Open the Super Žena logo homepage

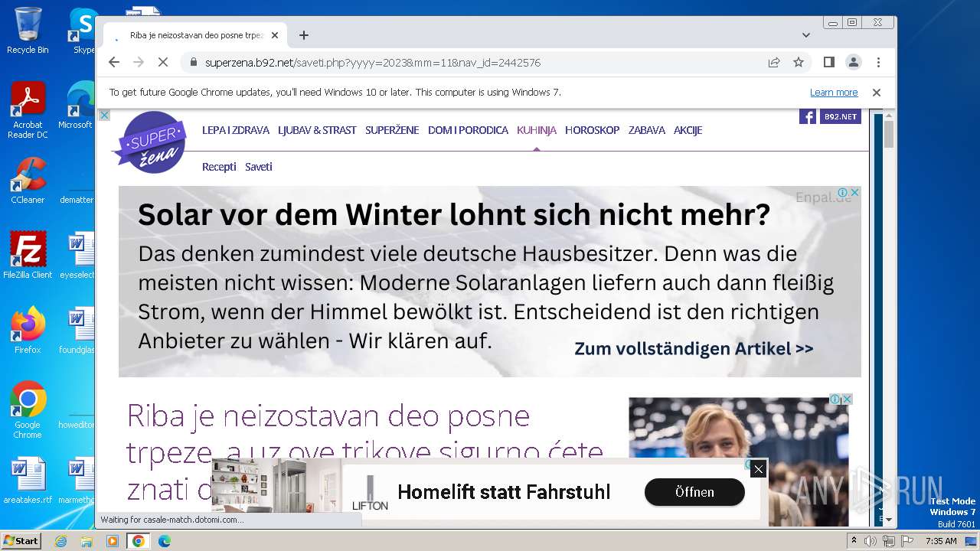[x=151, y=142]
